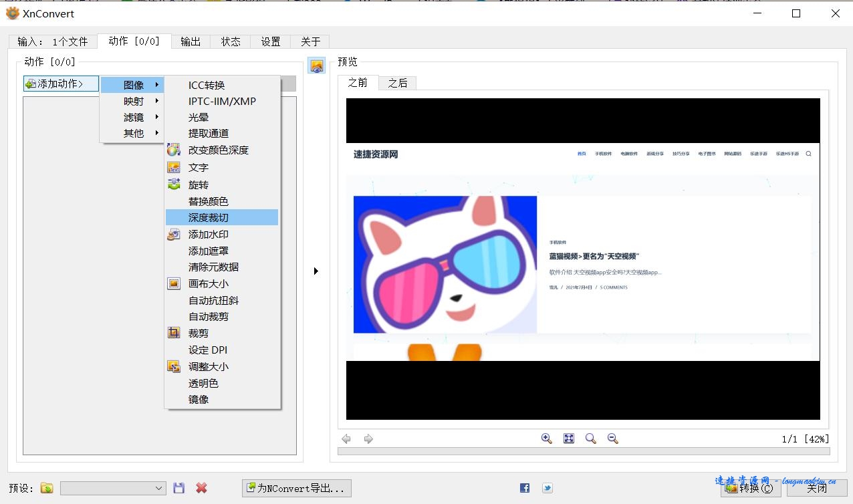Choose 透明色 from the menu

[222, 383]
